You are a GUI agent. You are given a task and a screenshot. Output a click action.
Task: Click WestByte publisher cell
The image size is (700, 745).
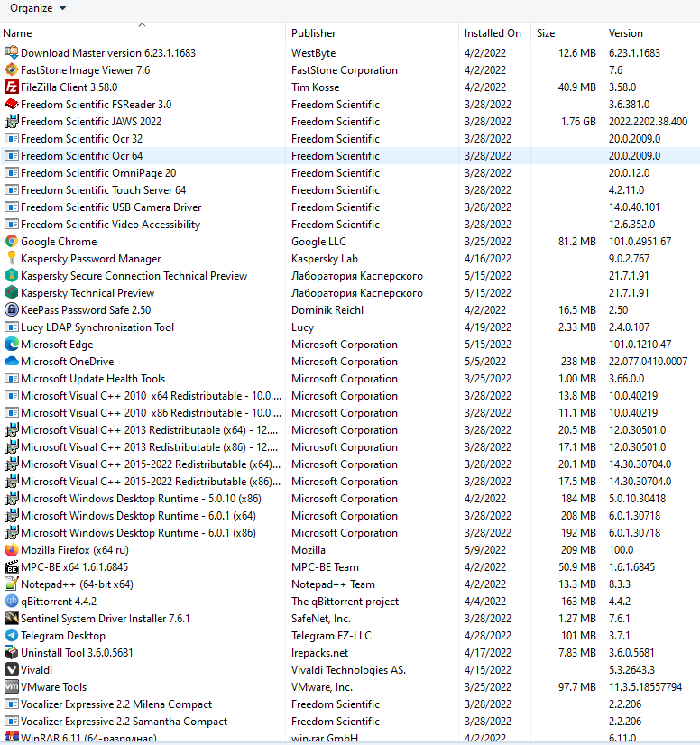[x=314, y=52]
